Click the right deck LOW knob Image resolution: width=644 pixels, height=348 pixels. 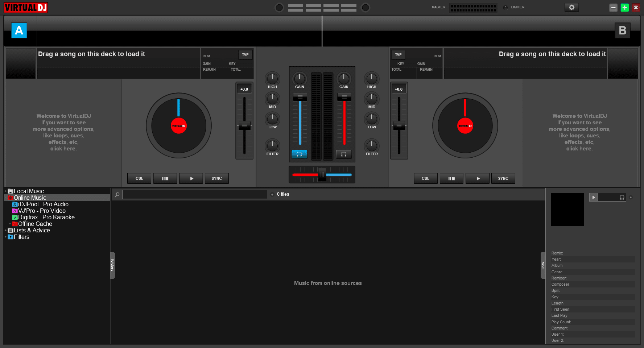tap(372, 119)
